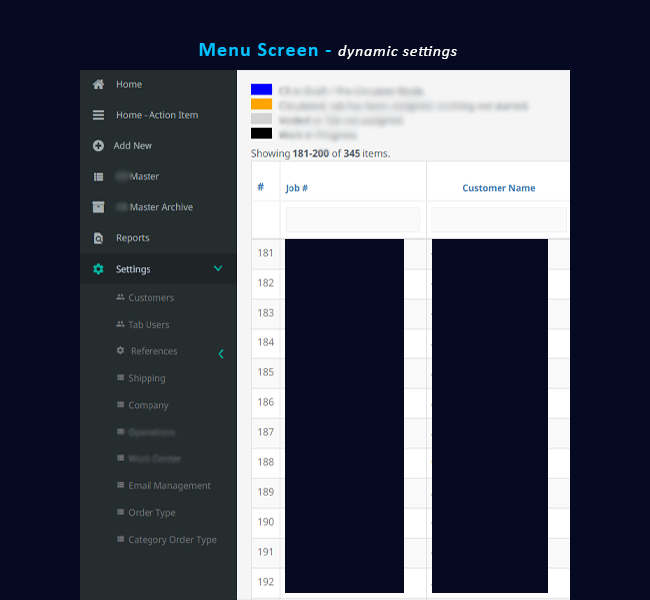This screenshot has width=650, height=600.
Task: Open Tab Users settings page
Action: (x=148, y=325)
